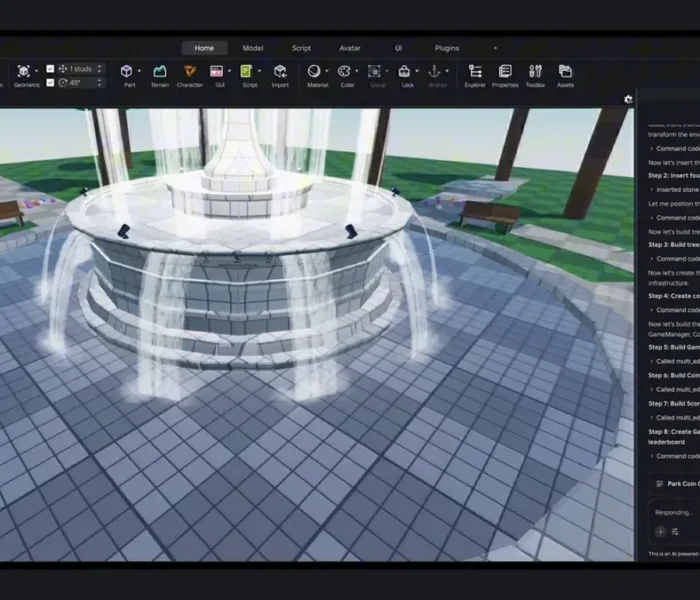The height and width of the screenshot is (600, 700).
Task: Click the plus attach button in chat box
Action: pos(660,531)
